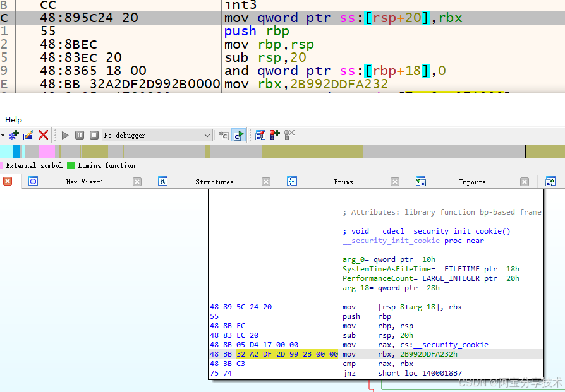Screen dimensions: 565x392
Task: Select debugger row mov rbx,2B992DDFA232
Action: pos(306,84)
